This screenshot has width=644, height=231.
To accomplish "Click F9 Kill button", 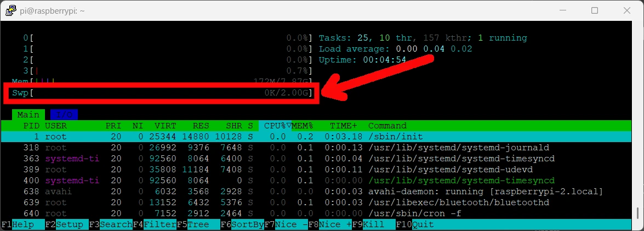I will coord(374,225).
